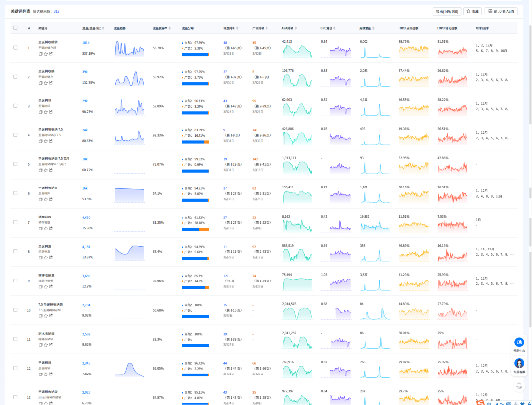
Task: Tick the checkbox for row 2
Action: click(15, 77)
